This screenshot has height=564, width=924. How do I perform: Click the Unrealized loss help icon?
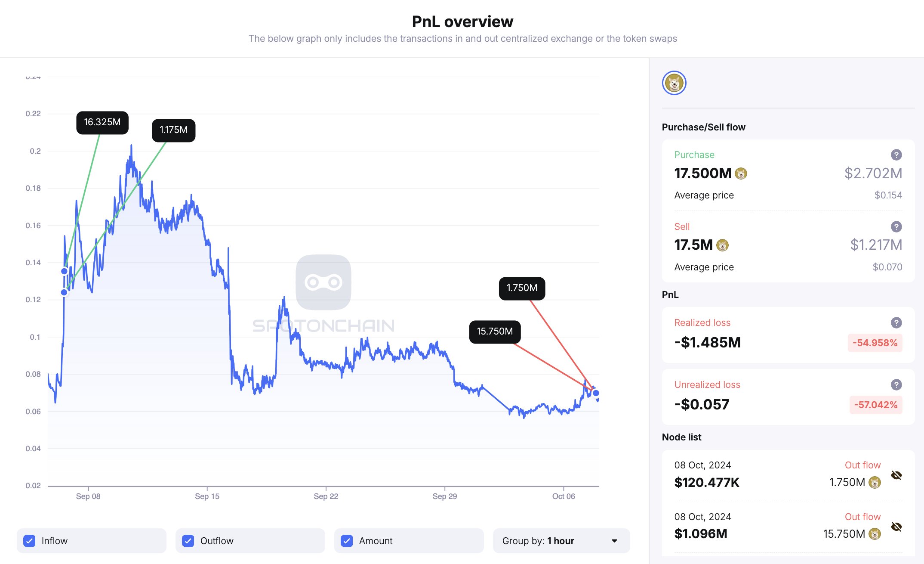tap(896, 384)
